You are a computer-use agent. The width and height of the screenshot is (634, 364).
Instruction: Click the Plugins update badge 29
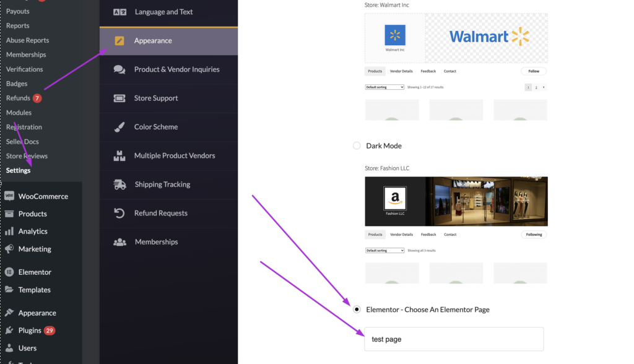coord(50,331)
